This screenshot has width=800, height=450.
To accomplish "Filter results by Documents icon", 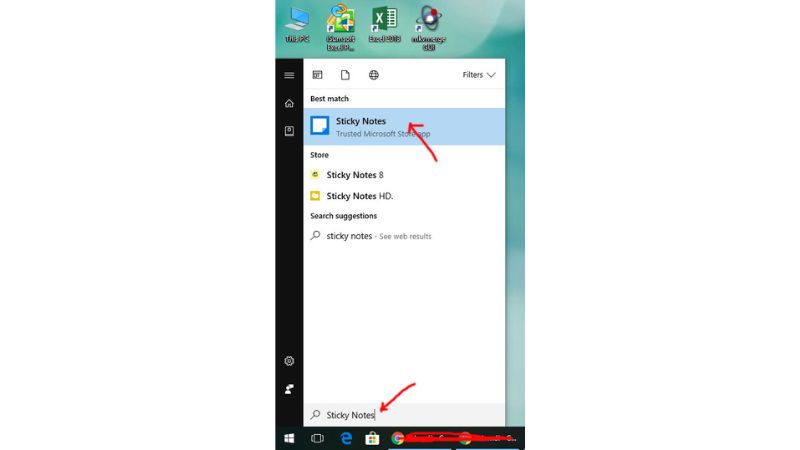I will coord(345,75).
